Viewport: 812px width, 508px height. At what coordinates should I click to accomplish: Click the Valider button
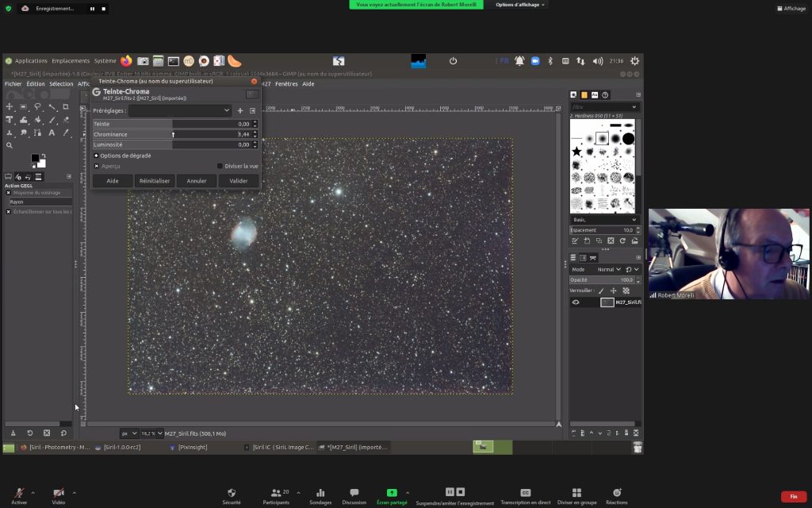[238, 181]
